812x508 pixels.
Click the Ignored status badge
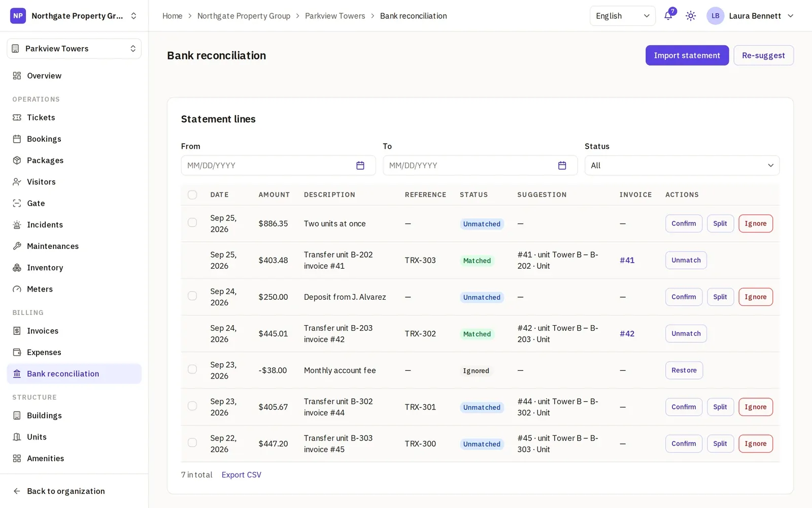click(476, 371)
